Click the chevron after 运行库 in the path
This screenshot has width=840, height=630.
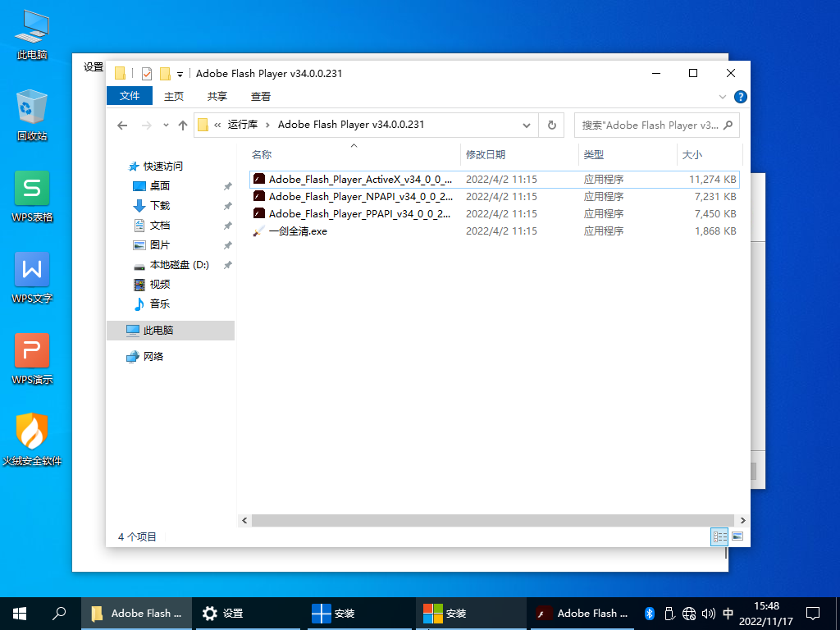[x=268, y=125]
